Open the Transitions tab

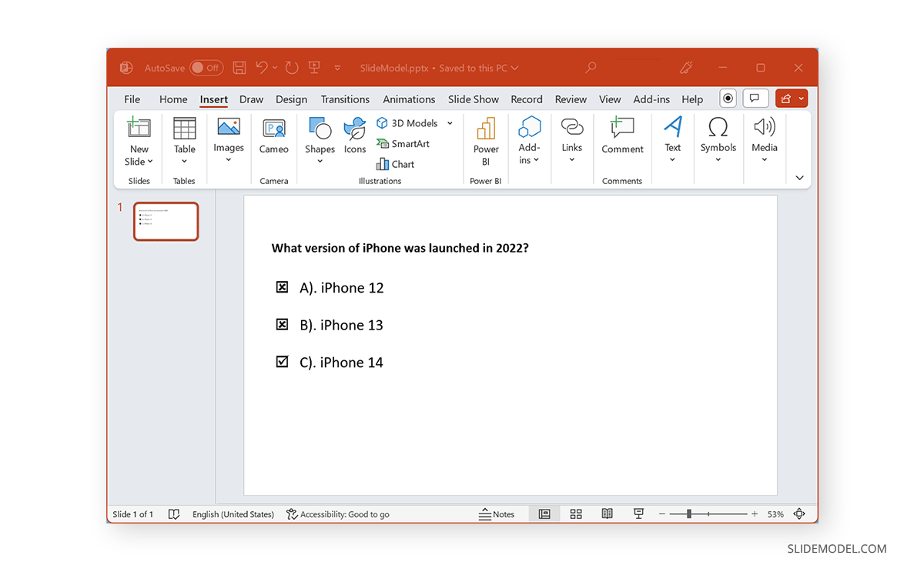point(345,99)
